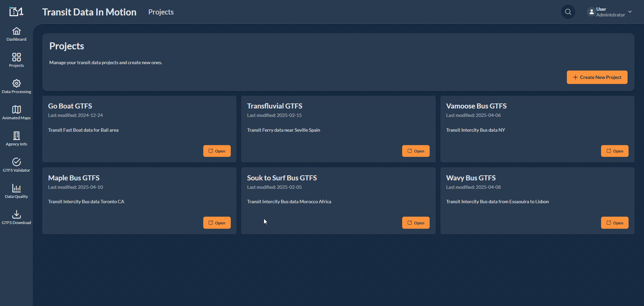Go to Data Processing gear icon
The height and width of the screenshot is (306, 644).
pos(16,86)
